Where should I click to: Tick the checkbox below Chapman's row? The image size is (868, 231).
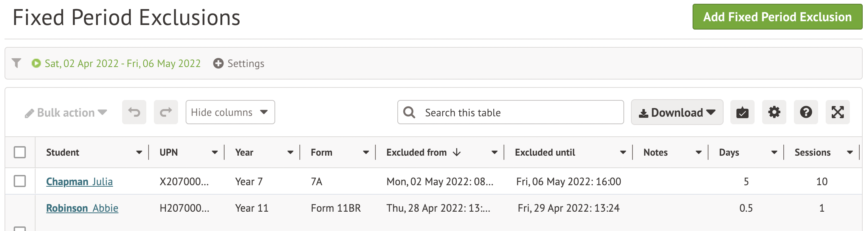[x=20, y=228]
